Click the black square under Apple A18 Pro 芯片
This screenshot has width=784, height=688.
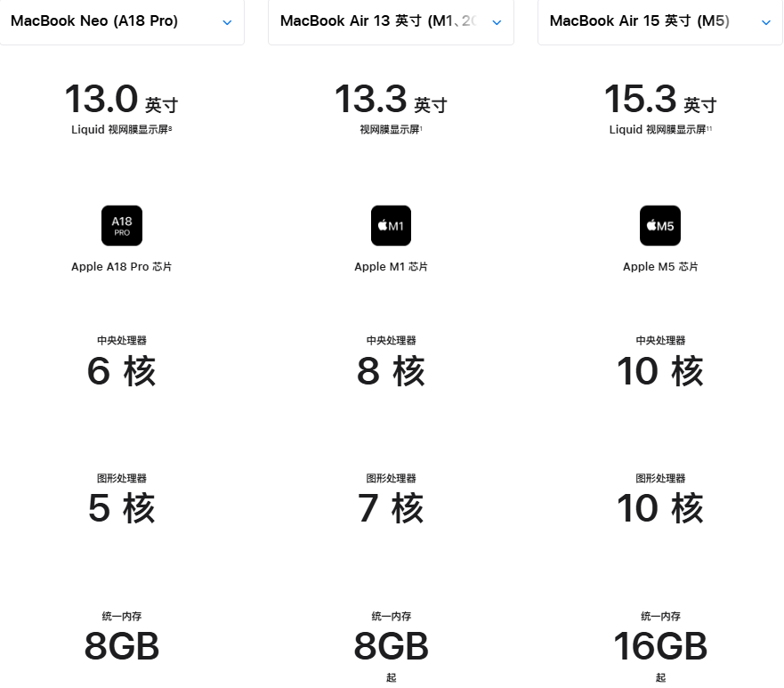[121, 225]
